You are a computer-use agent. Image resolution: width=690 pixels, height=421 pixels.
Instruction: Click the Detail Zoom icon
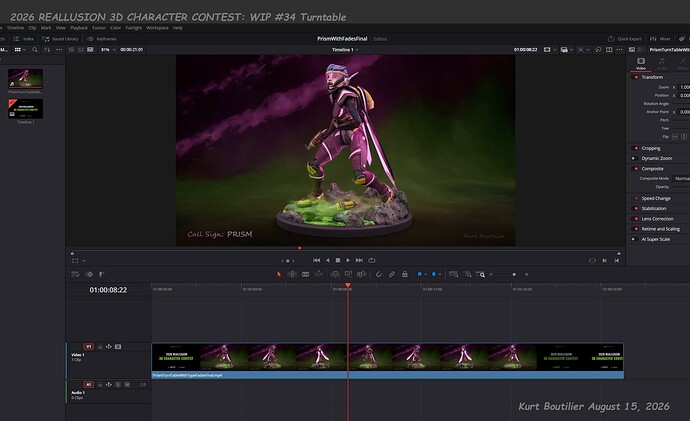tap(468, 275)
